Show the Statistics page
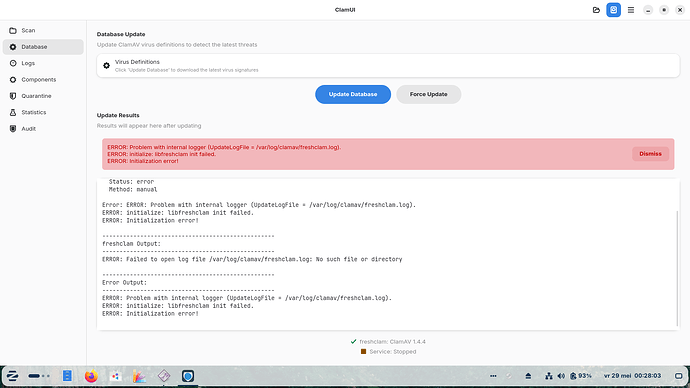 tap(43, 112)
